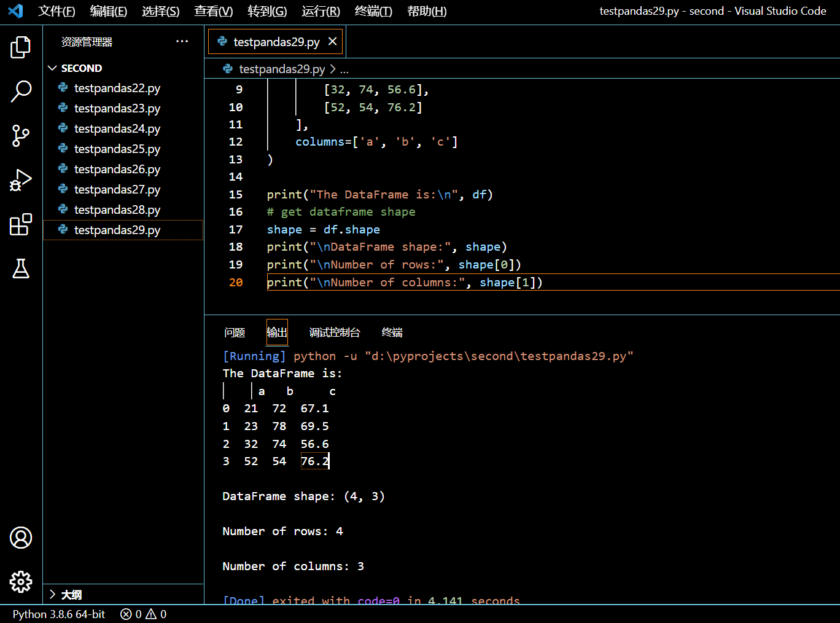This screenshot has height=623, width=840.
Task: Open testpandas28.py in the explorer
Action: tap(123, 210)
